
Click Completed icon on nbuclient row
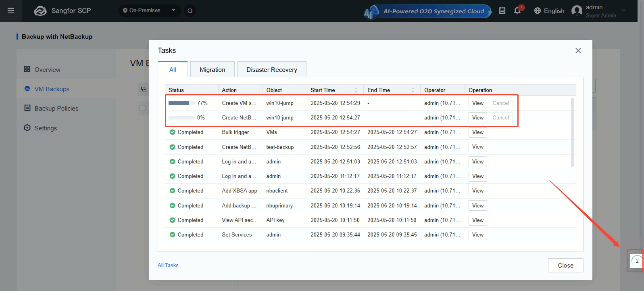point(172,191)
